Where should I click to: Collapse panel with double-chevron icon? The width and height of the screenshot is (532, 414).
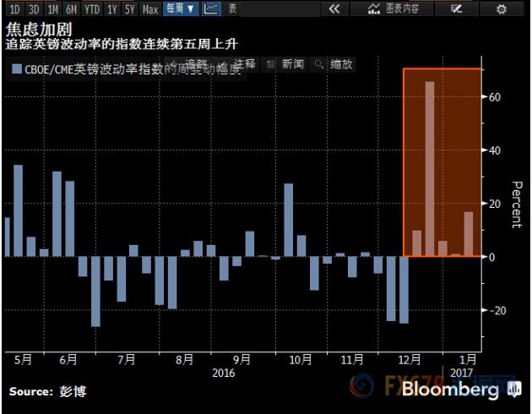click(x=334, y=8)
